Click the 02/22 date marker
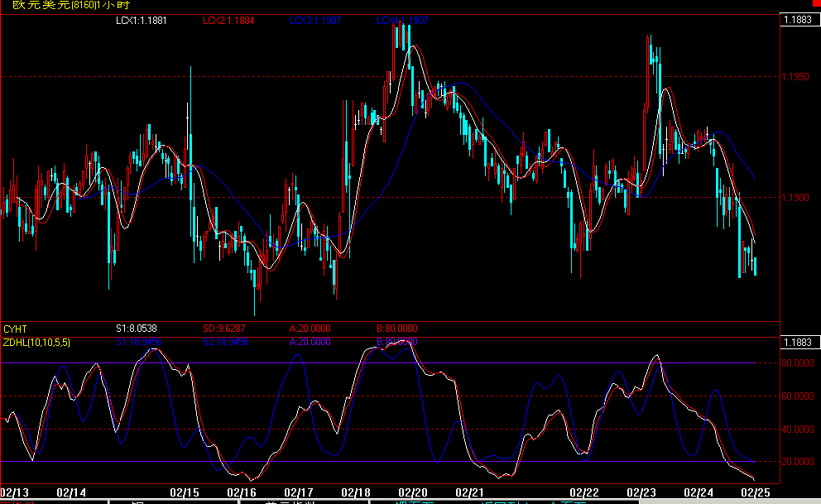821x504 pixels. click(584, 492)
